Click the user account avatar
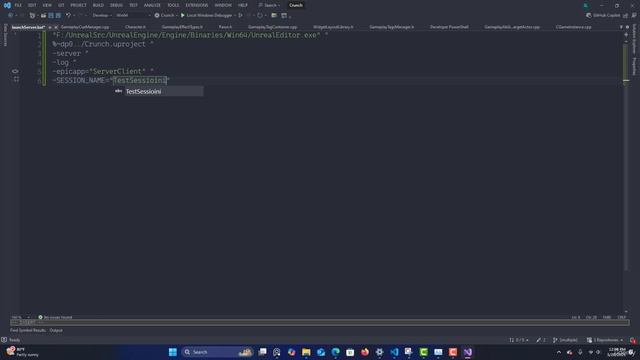This screenshot has width=640, height=360. click(586, 5)
